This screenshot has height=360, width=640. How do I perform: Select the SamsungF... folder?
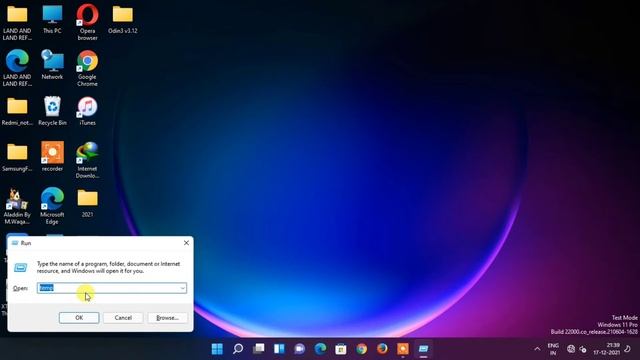(x=17, y=157)
